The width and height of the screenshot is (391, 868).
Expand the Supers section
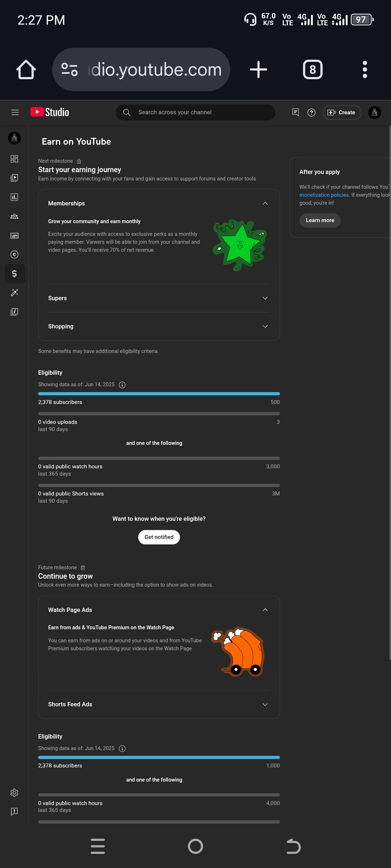tap(265, 298)
